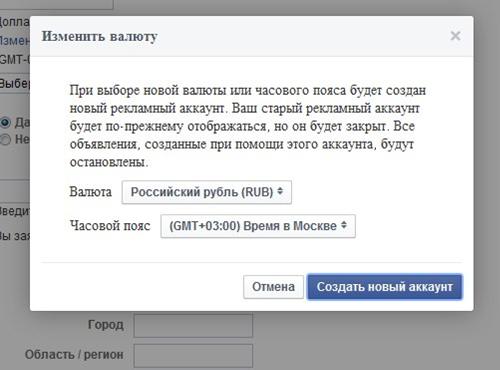Click the warning paragraph about новый рекламный аккаунт

point(247,126)
